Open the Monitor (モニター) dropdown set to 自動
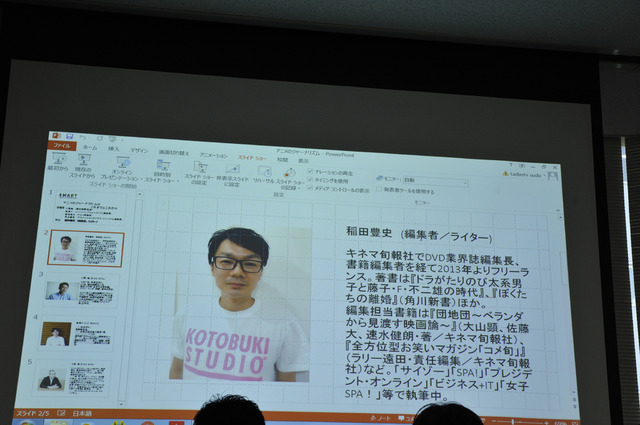 click(435, 181)
